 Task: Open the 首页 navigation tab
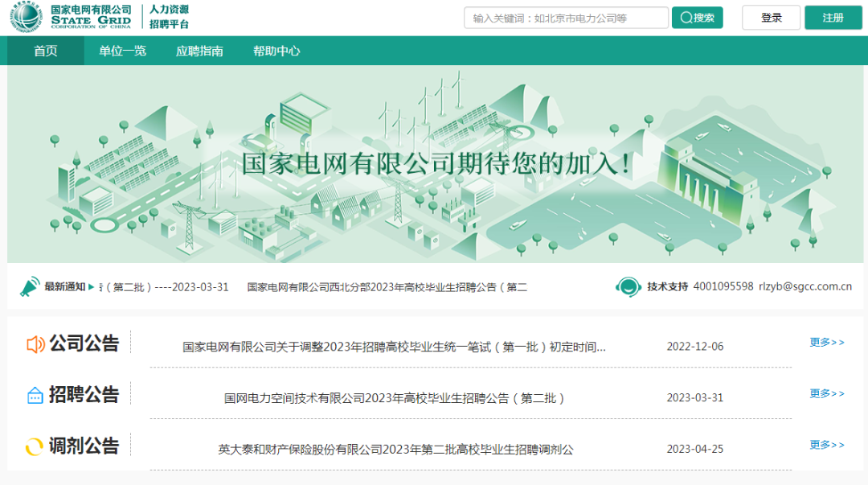pos(45,51)
